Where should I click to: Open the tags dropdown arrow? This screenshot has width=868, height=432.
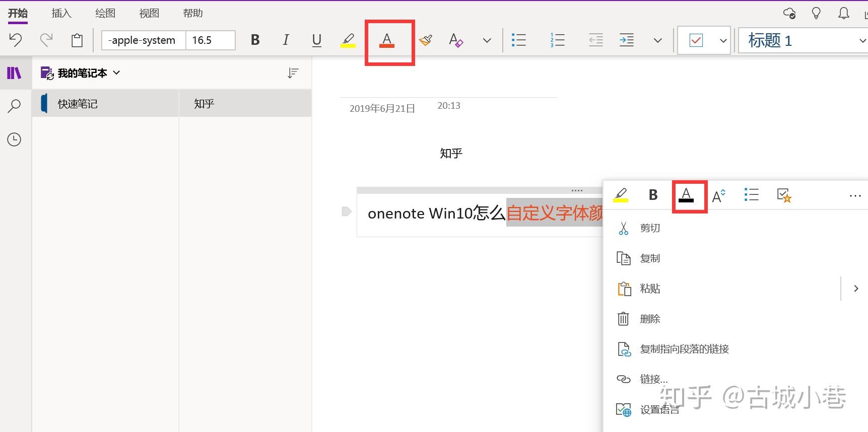(723, 40)
